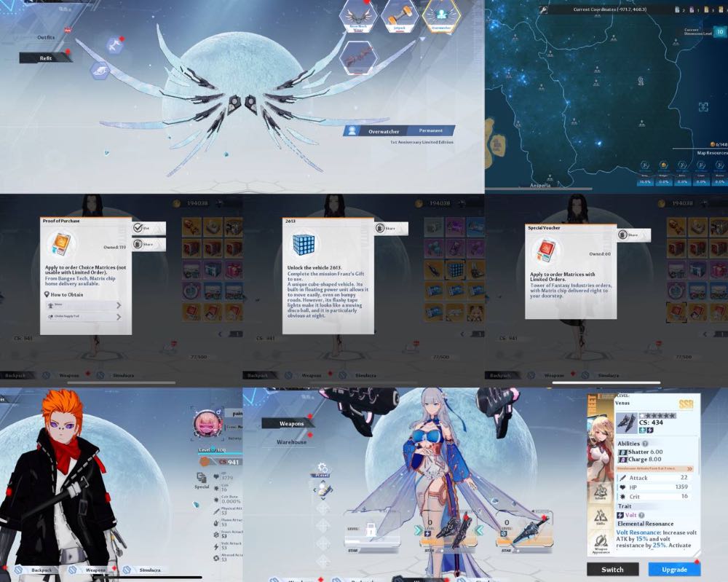Click the Switch button

point(612,570)
